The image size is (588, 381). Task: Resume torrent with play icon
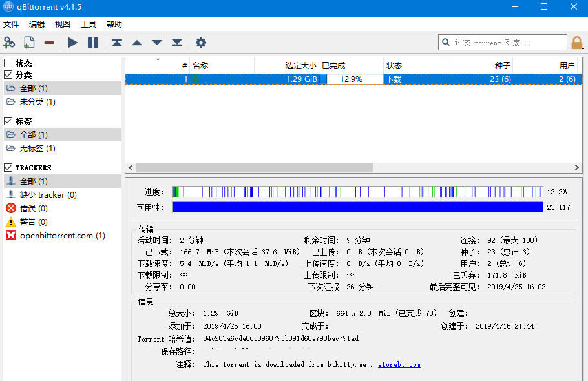pos(73,43)
